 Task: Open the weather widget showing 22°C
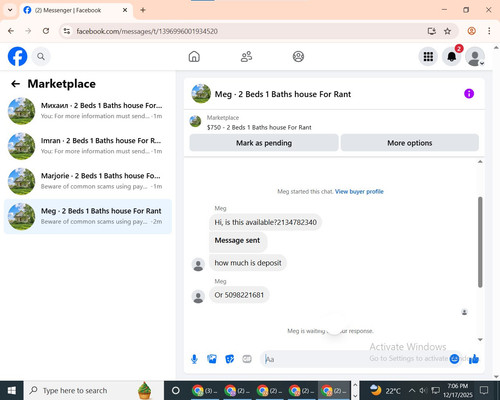click(x=385, y=390)
